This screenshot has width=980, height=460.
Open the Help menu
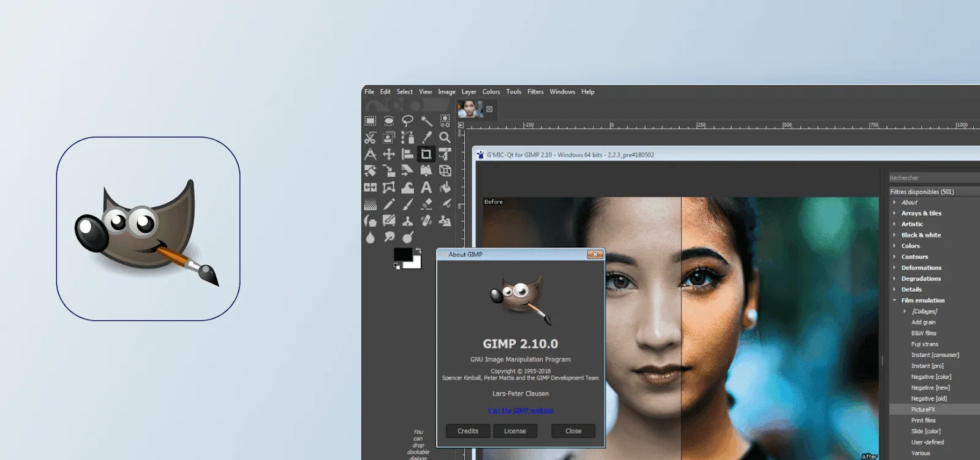(588, 92)
